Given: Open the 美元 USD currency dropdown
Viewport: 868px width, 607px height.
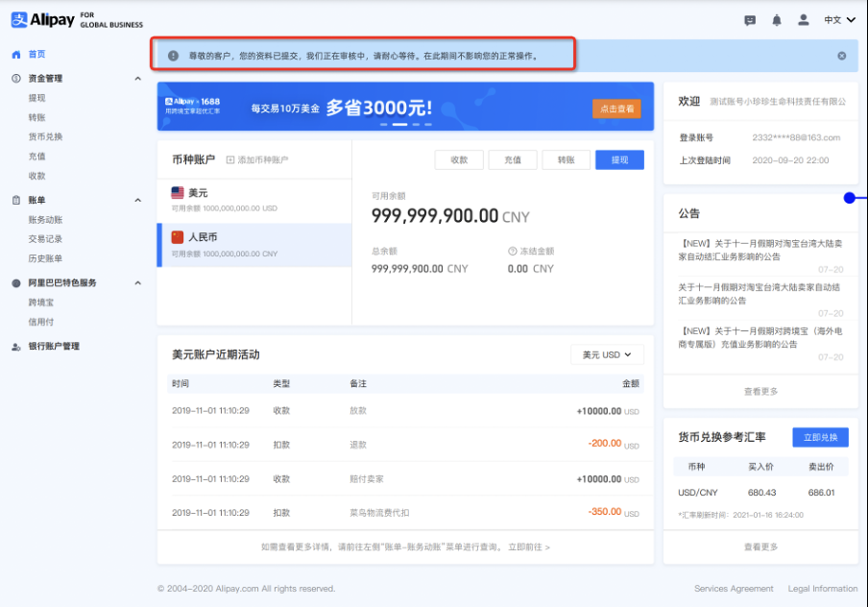Looking at the screenshot, I should tap(607, 355).
